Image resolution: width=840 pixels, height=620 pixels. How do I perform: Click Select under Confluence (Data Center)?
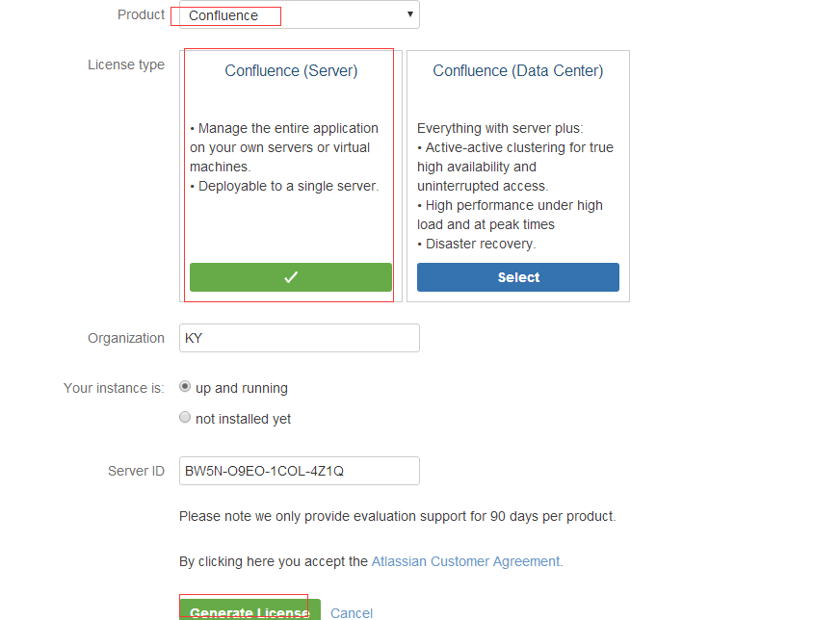(518, 277)
